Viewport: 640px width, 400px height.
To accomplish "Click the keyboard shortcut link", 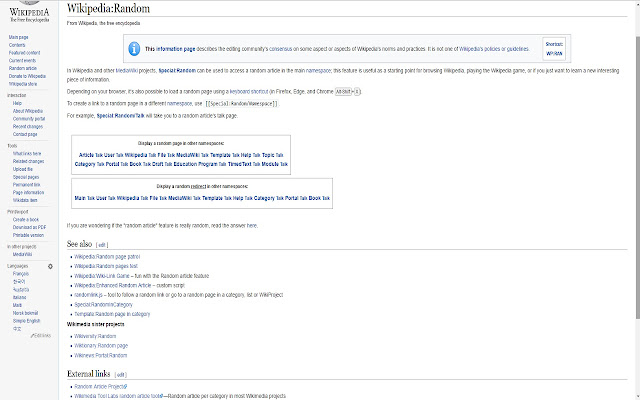I will pos(249,92).
